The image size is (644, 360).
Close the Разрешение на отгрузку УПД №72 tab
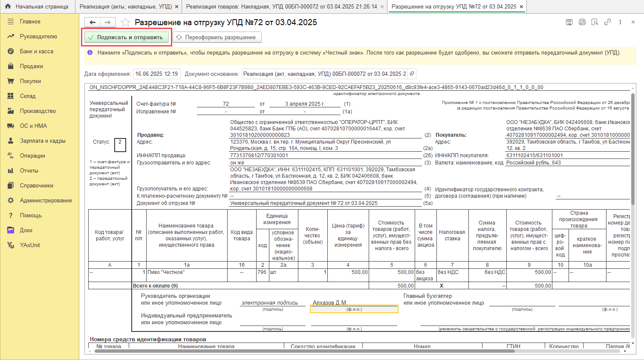(x=521, y=7)
